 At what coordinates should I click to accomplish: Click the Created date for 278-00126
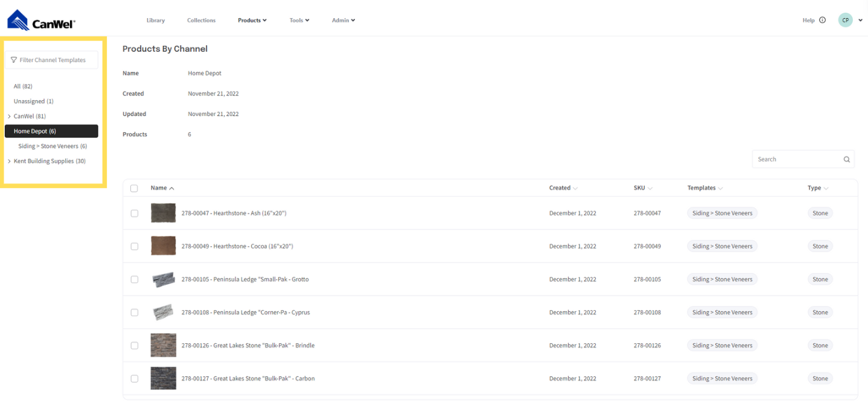click(573, 346)
